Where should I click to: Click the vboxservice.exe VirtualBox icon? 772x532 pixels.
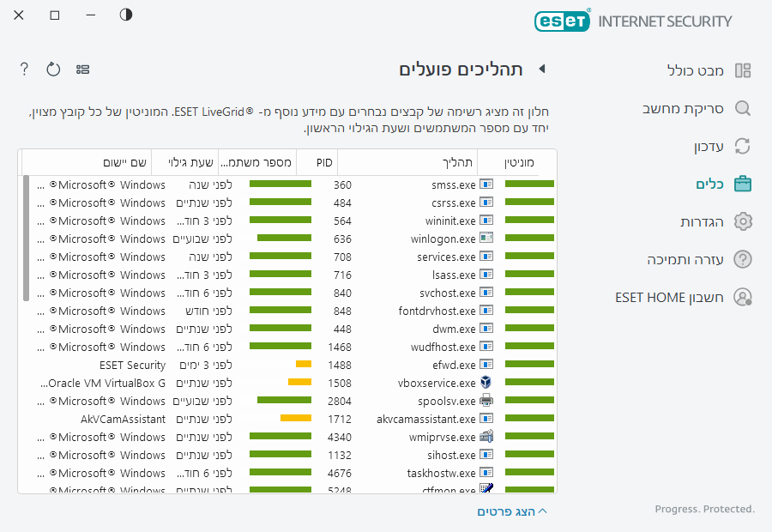pos(486,383)
